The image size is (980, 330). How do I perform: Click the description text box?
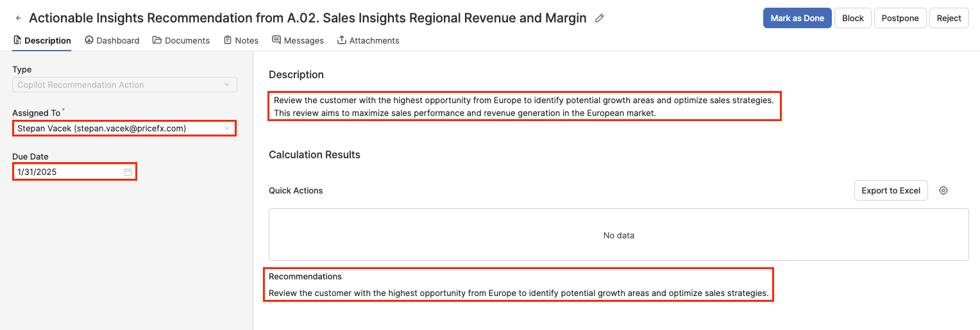click(524, 106)
